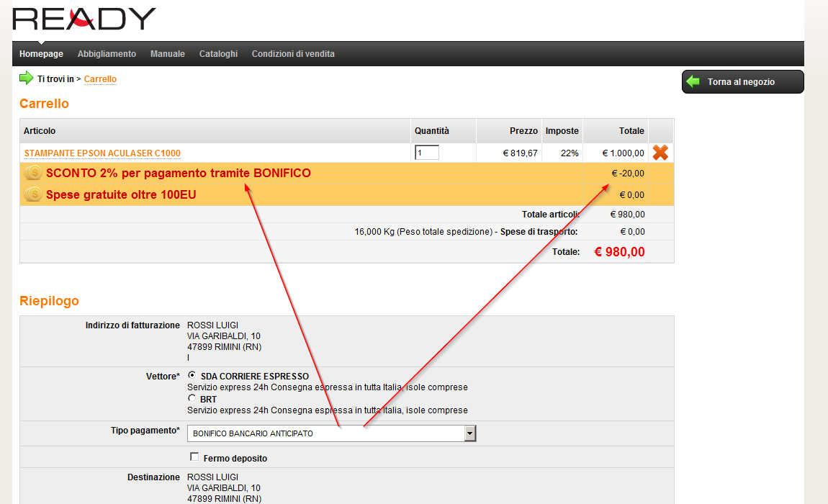Click green arrow on Torna al negozio
Image resolution: width=828 pixels, height=504 pixels.
tap(693, 81)
